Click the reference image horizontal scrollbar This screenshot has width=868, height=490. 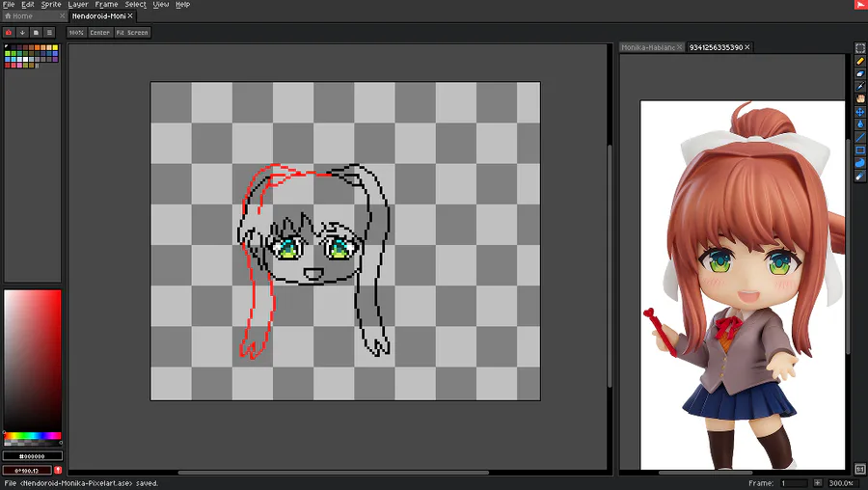[x=705, y=473]
